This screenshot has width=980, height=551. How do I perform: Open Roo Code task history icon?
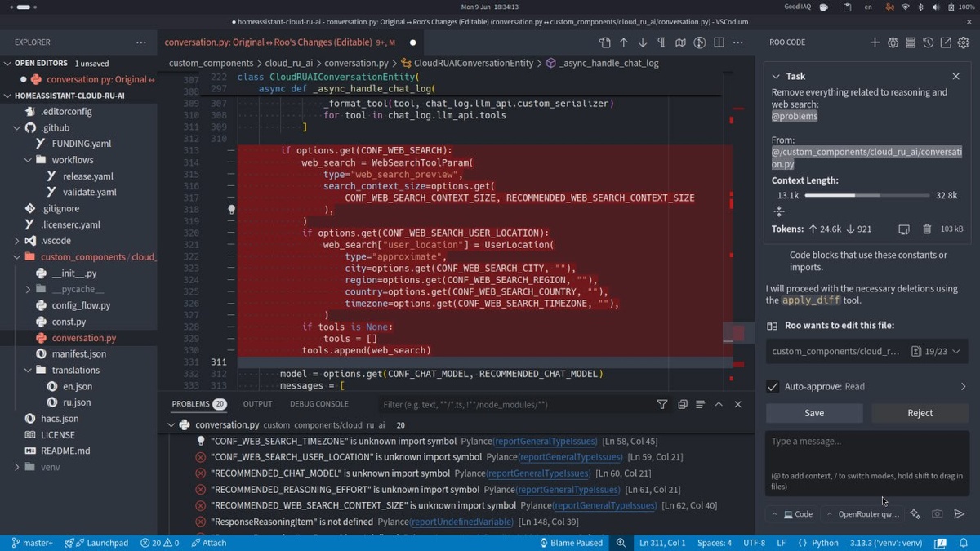click(x=929, y=42)
